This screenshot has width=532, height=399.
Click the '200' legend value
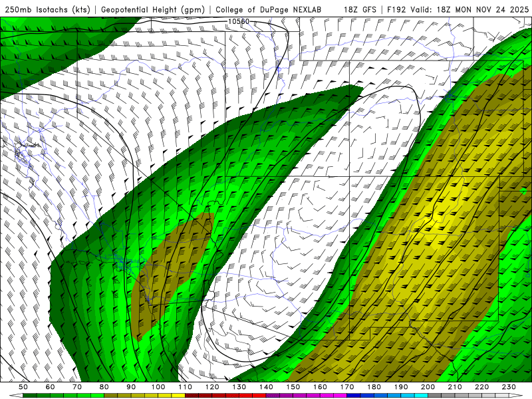click(428, 387)
